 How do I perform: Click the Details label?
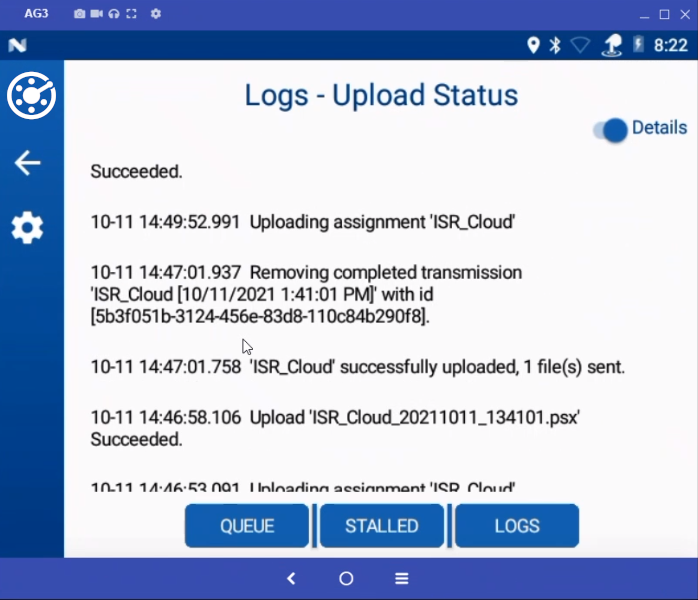click(659, 127)
